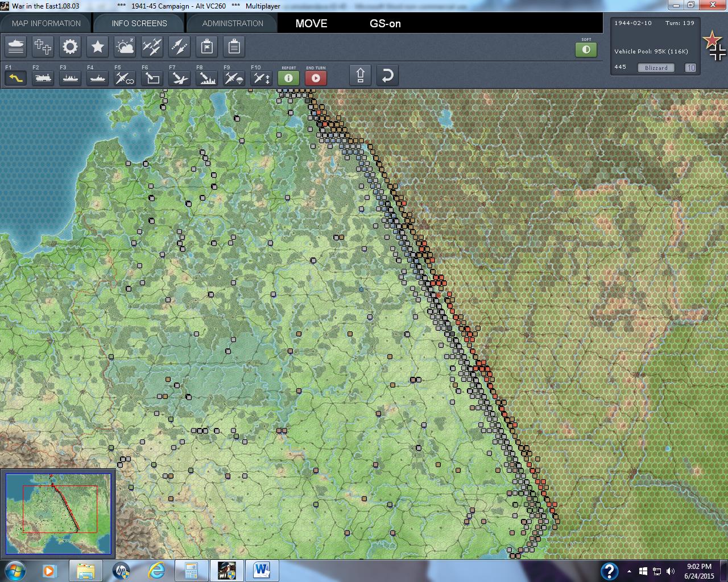
Task: Select F4 amphibious ship mode
Action: (x=98, y=77)
